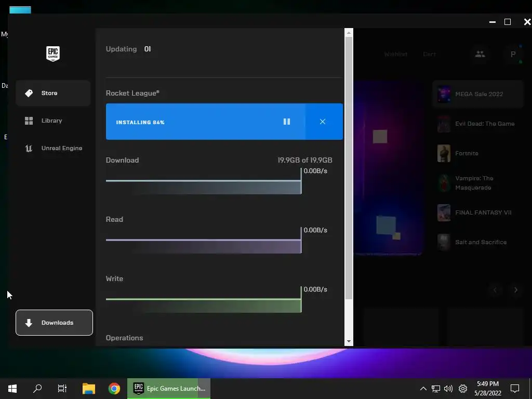
Task: Click the Operations heading
Action: point(124,338)
